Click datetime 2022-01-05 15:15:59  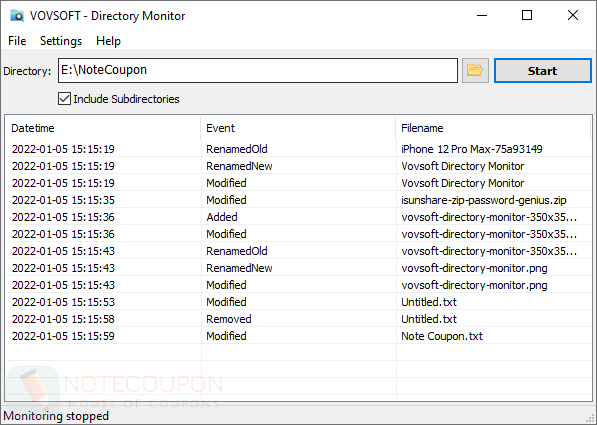tap(63, 336)
